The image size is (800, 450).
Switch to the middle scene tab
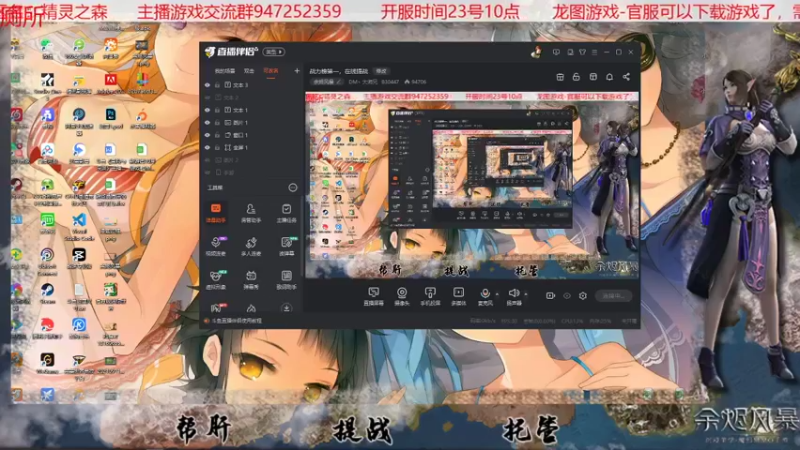(x=249, y=71)
